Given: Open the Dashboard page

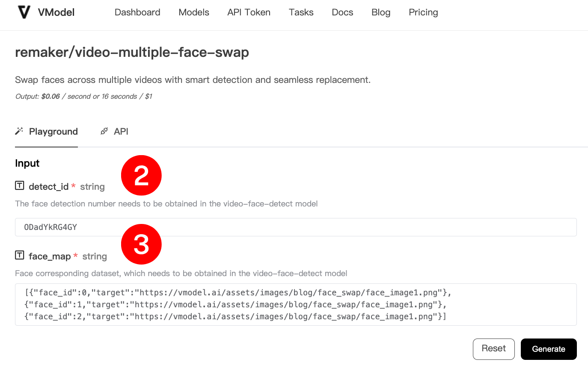Looking at the screenshot, I should 137,12.
